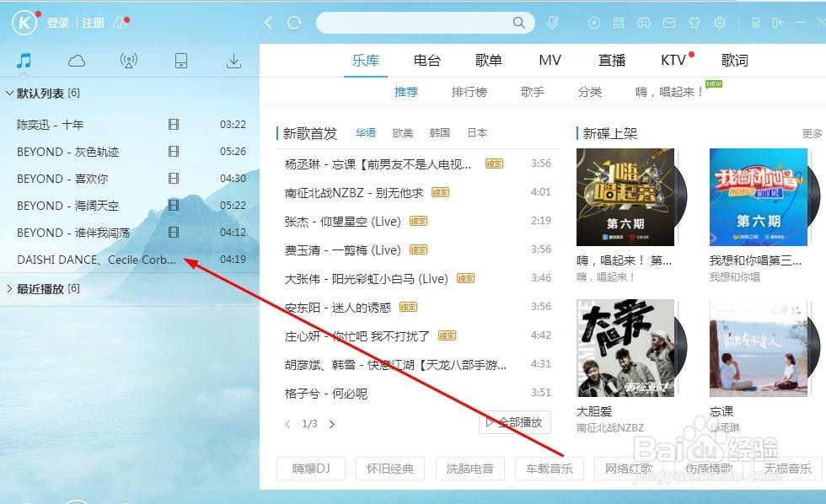Select the 韩国 new songs filter
Viewport: 826px width, 504px height.
[439, 132]
